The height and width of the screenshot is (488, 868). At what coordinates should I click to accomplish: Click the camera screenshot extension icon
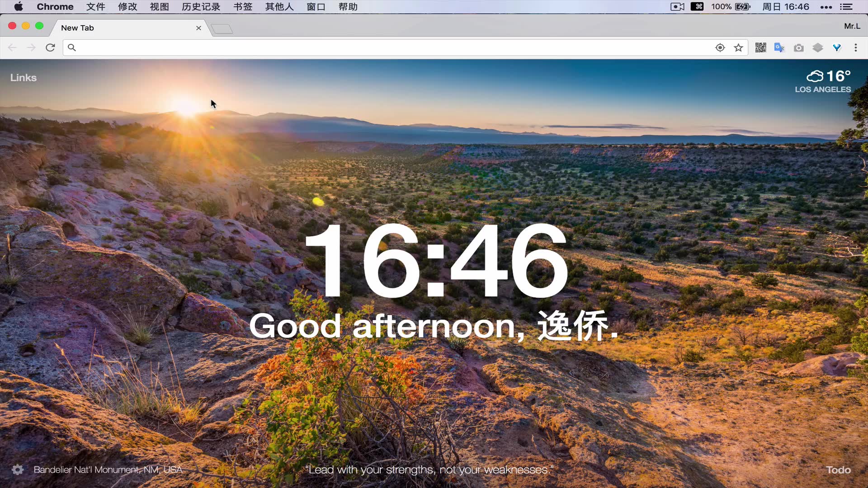799,48
